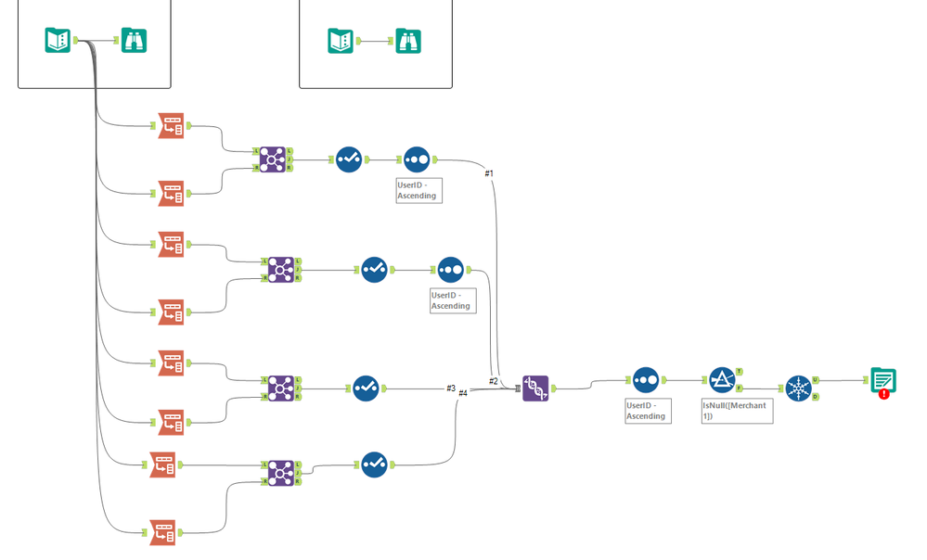Click the T output anchor of the Filter tool
This screenshot has width=927, height=560.
pyautogui.click(x=740, y=371)
